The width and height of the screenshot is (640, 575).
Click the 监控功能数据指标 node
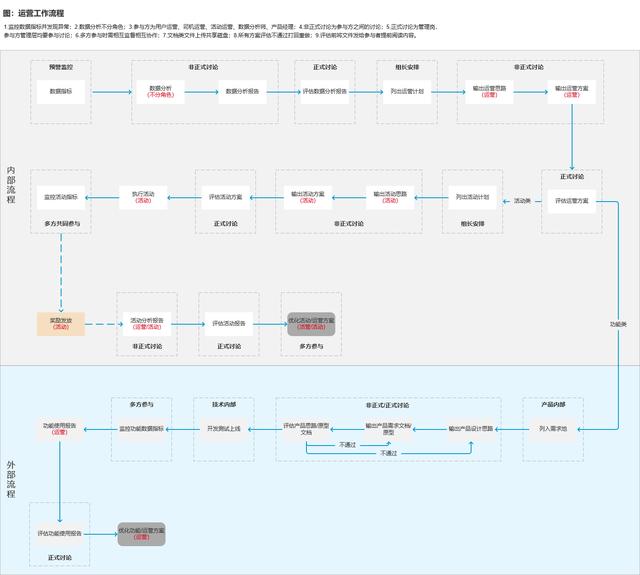pos(142,429)
